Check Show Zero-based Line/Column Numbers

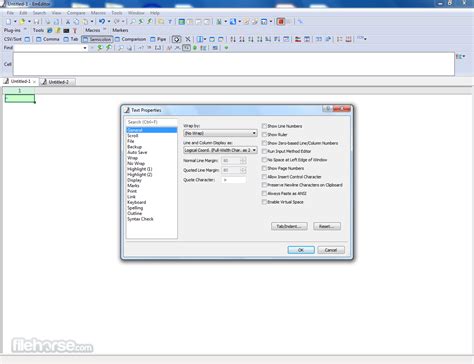coord(264,143)
